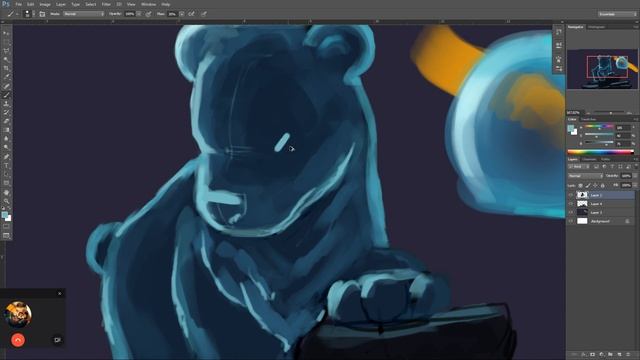Click the color spectrum ramp
This screenshot has height=360, width=640.
[600, 152]
